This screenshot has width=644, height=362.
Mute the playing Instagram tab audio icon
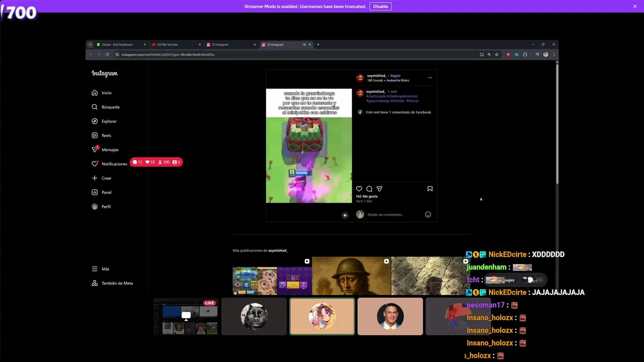click(304, 45)
